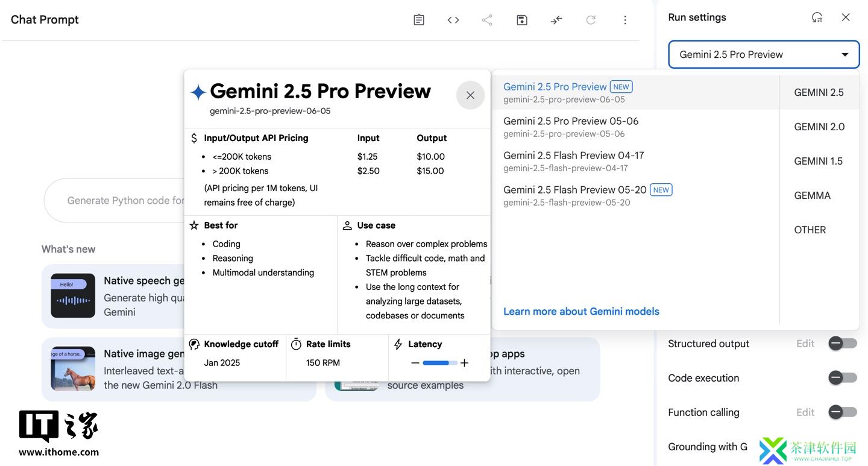Image resolution: width=868 pixels, height=466 pixels.
Task: Show the GEMMA model category
Action: tap(813, 195)
